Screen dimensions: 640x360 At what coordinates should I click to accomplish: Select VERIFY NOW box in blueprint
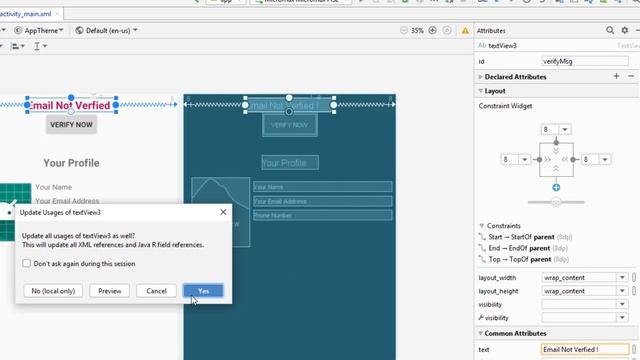(x=290, y=125)
